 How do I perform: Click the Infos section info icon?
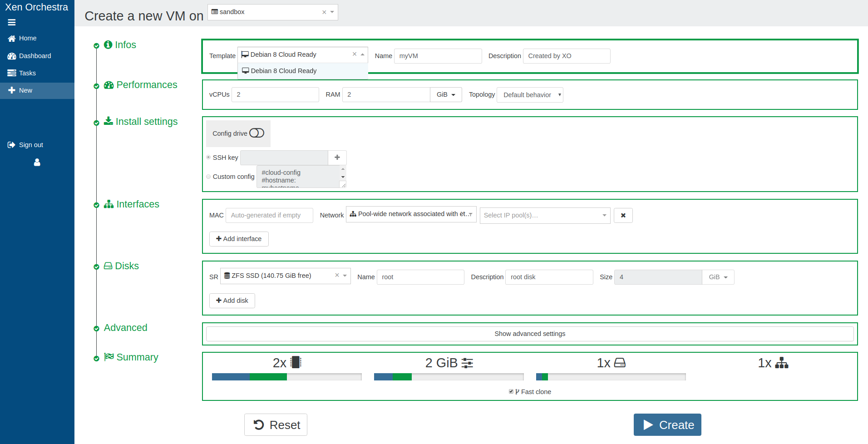pyautogui.click(x=108, y=44)
